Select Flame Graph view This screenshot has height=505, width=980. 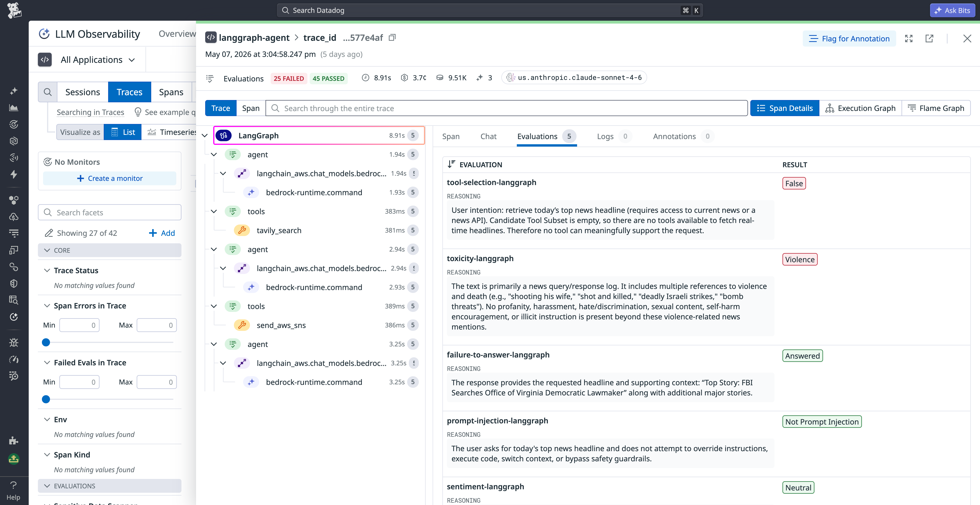coord(936,108)
